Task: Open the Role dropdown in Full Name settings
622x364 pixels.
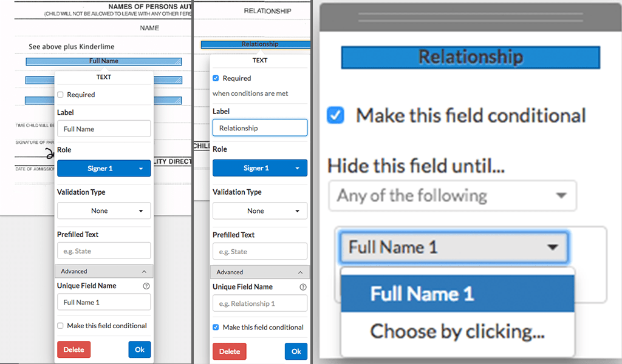Action: 104,169
